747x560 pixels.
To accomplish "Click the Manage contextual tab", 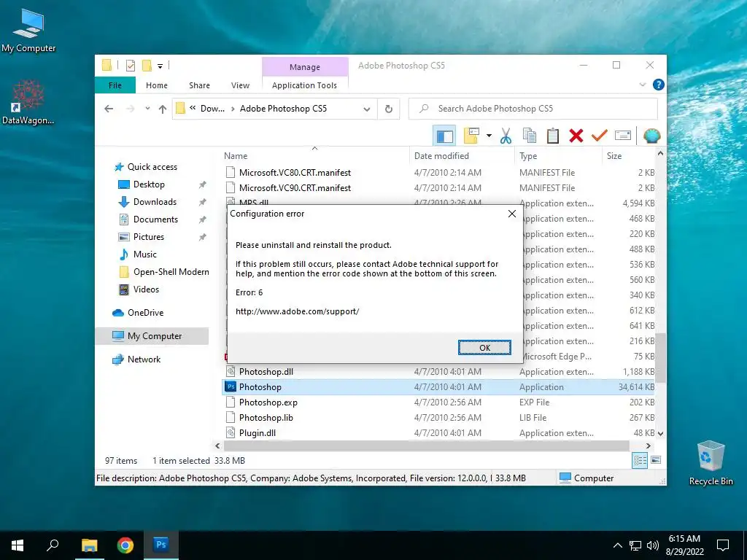I will coord(305,67).
